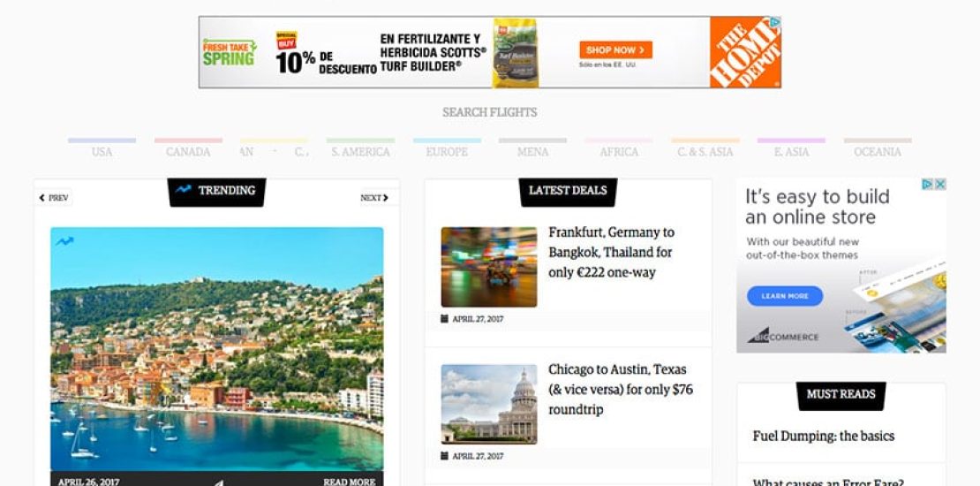Click the blue trending arrow icon in header
This screenshot has width=980, height=486.
(183, 189)
